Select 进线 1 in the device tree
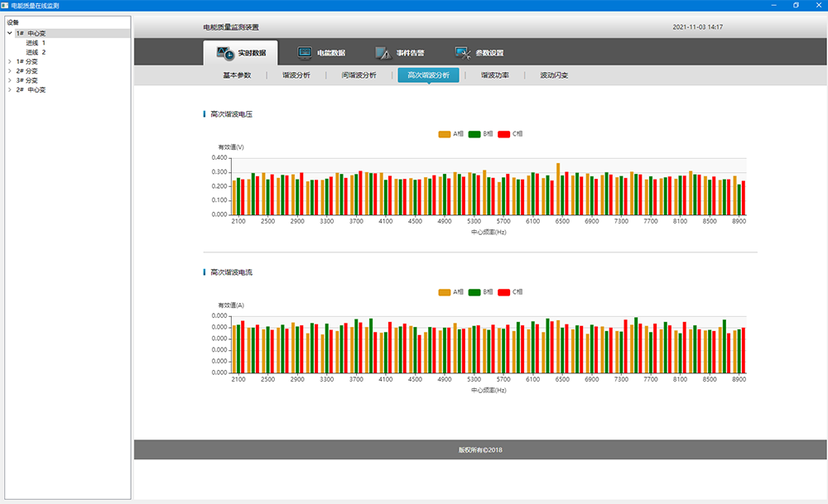The height and width of the screenshot is (504, 828). click(x=36, y=43)
